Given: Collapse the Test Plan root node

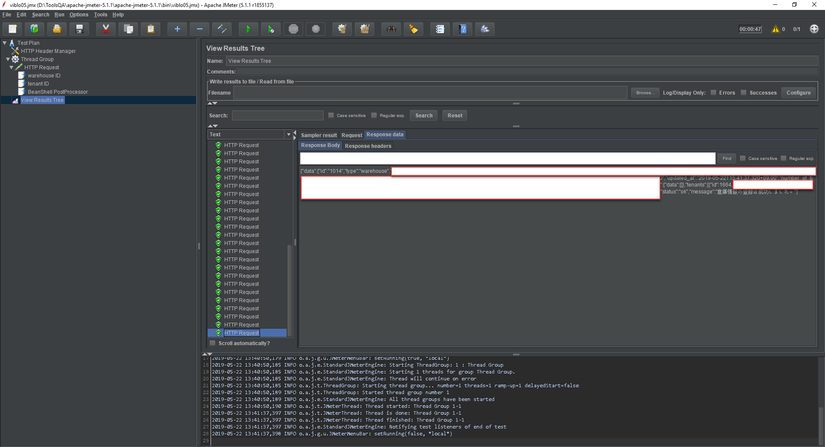Looking at the screenshot, I should click(4, 43).
